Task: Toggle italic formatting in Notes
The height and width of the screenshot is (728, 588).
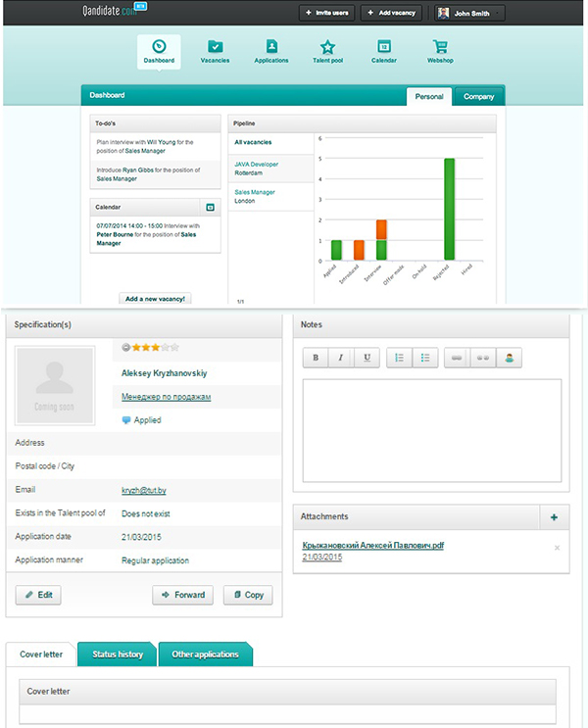Action: pos(340,358)
